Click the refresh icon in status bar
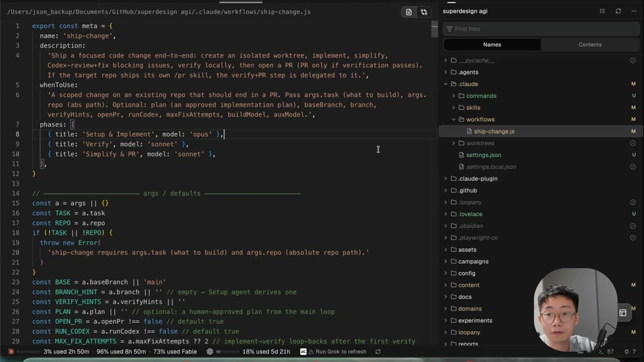This screenshot has height=362, width=644. (x=378, y=352)
